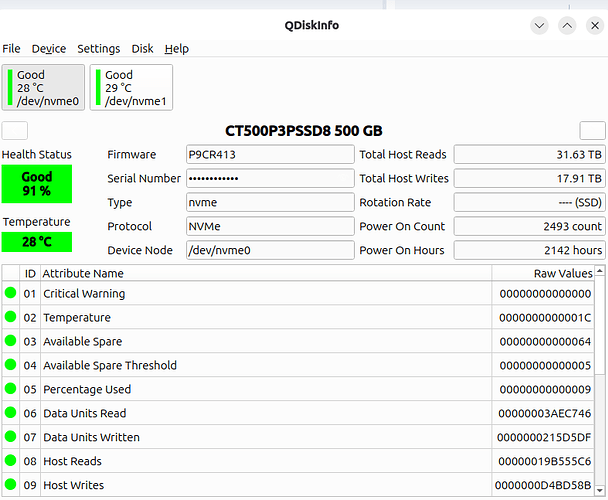Select the /dev/nvme0 disk button

[x=43, y=88]
